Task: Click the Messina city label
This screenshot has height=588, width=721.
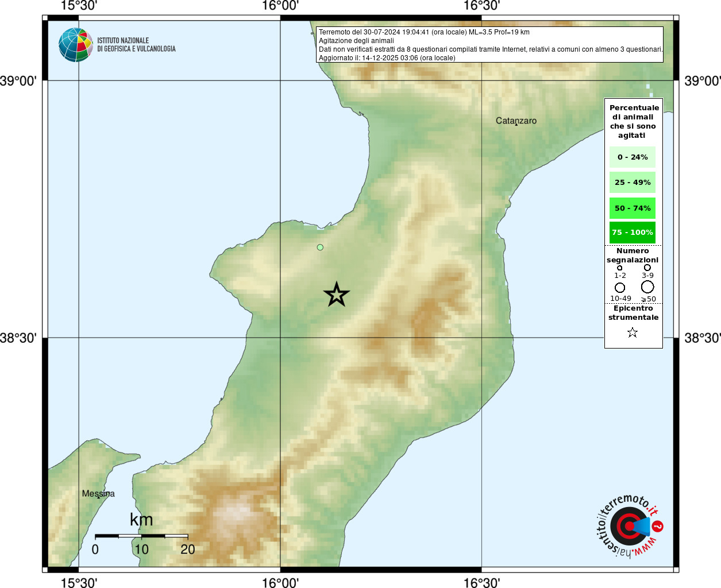Action: click(98, 494)
